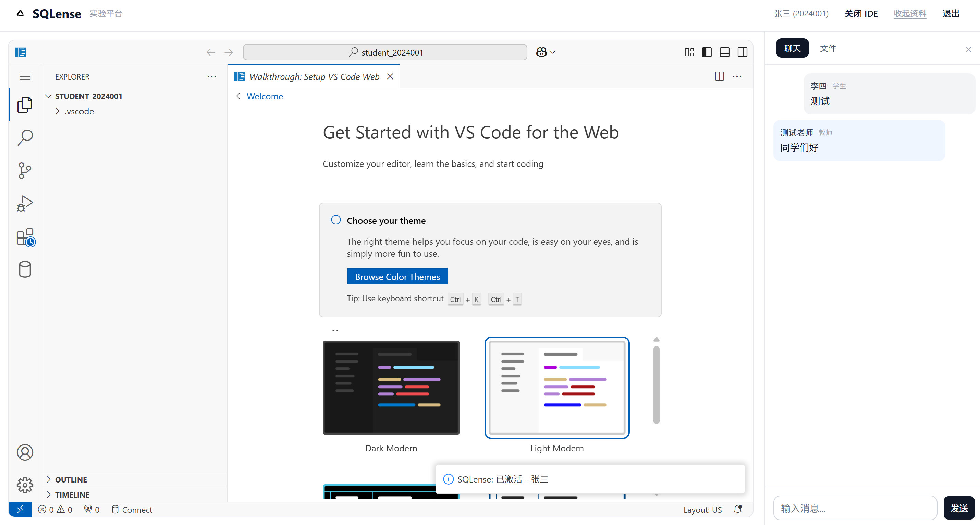Close the Walkthrough Setup VS Code Web tab
Image resolution: width=980 pixels, height=525 pixels.
(x=390, y=76)
